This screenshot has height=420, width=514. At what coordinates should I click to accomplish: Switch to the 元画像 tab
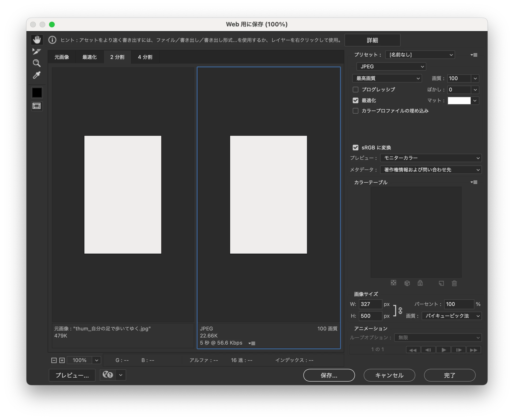click(x=62, y=57)
